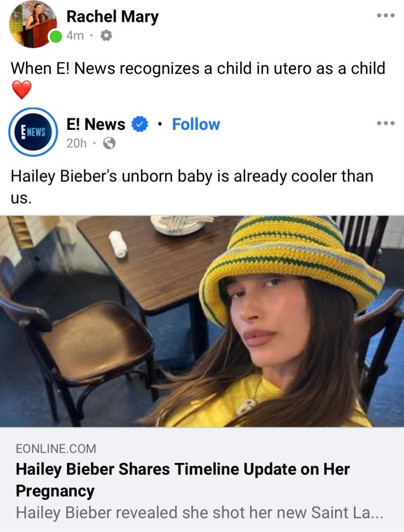Image resolution: width=404 pixels, height=532 pixels.
Task: Click the EONLINE.COM source label
Action: pyautogui.click(x=56, y=448)
